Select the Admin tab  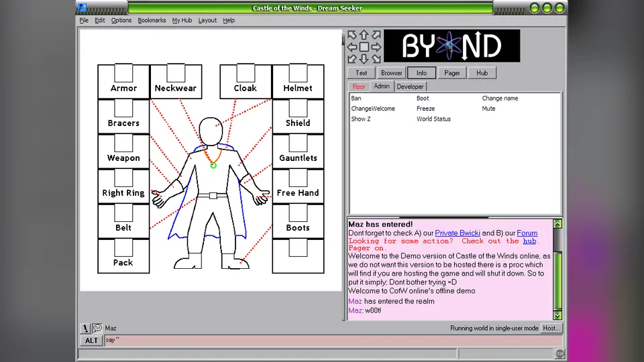382,86
